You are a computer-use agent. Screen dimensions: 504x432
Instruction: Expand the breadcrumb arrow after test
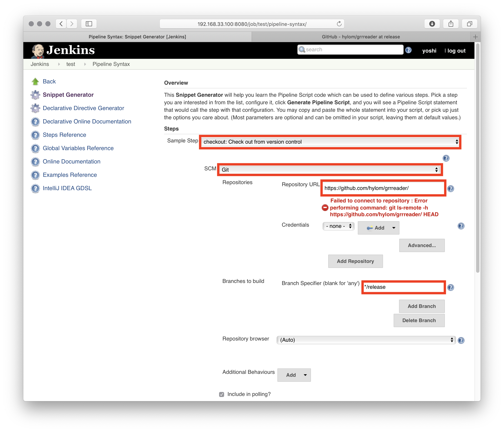click(x=85, y=64)
